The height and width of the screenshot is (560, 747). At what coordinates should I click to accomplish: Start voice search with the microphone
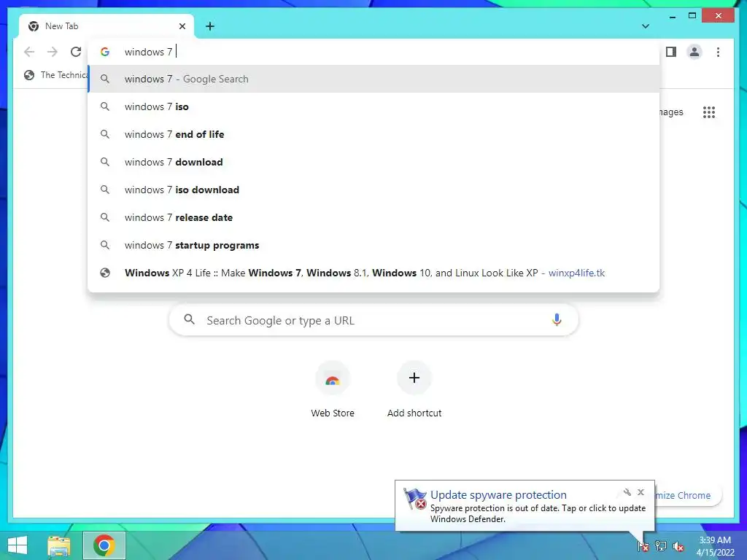(x=557, y=320)
